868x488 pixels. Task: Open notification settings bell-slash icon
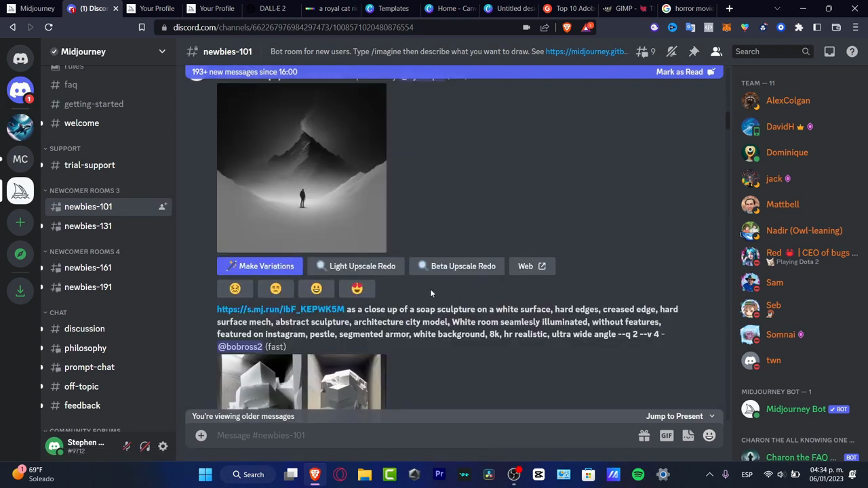point(671,52)
